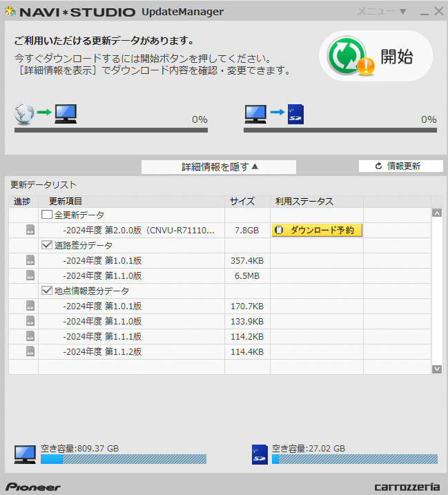Image resolution: width=448 pixels, height=495 pixels.
Task: Click the ダウンロード予約 yellow button
Action: pyautogui.click(x=317, y=230)
